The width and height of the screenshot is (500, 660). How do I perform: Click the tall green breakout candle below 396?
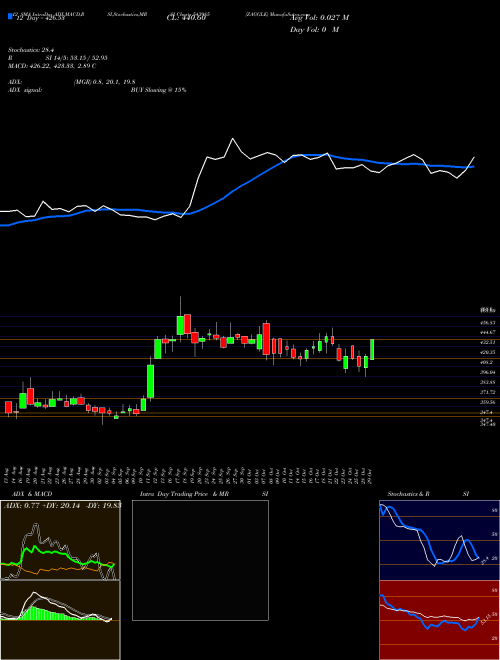[x=150, y=381]
